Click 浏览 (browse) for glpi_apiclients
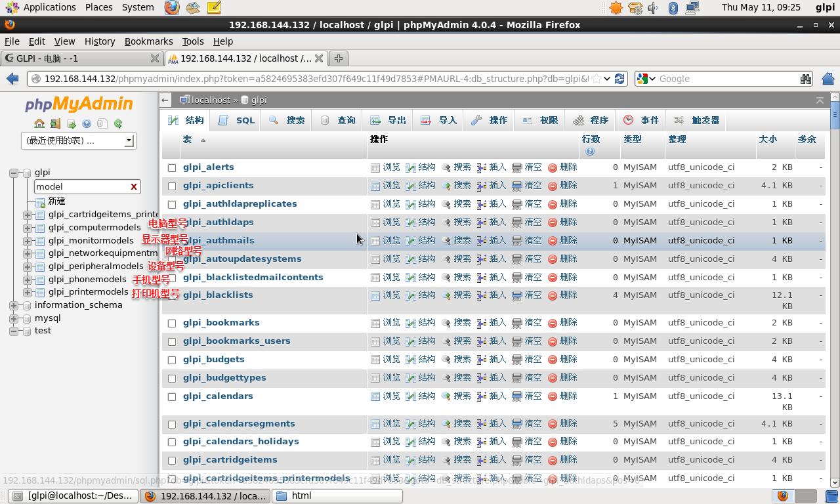The image size is (840, 504). (385, 186)
